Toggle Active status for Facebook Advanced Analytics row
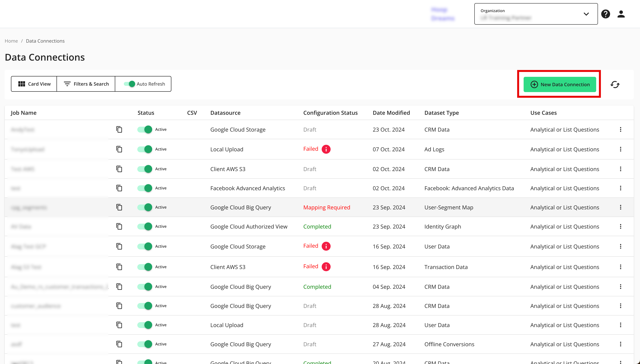This screenshot has width=640, height=364. tap(145, 188)
